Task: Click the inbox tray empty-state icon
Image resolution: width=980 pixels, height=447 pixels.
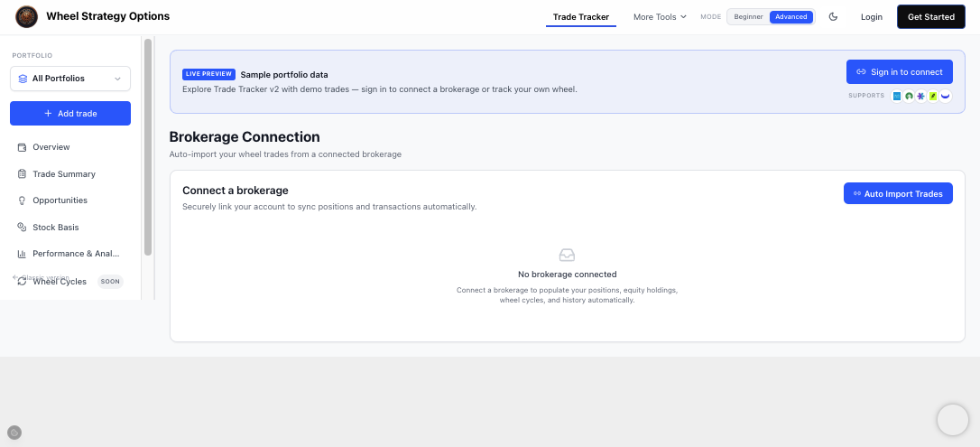Action: tap(567, 255)
